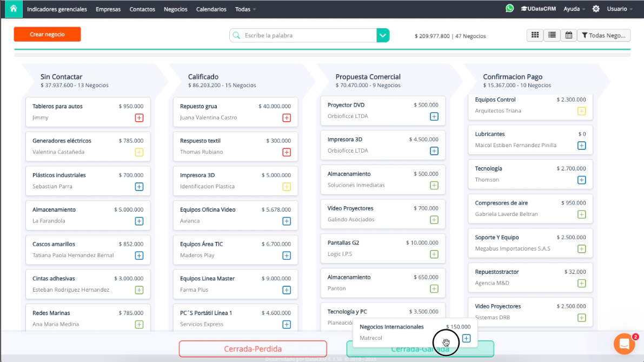Open the chat bubble with 2 notifications
The height and width of the screenshot is (362, 644).
624,344
